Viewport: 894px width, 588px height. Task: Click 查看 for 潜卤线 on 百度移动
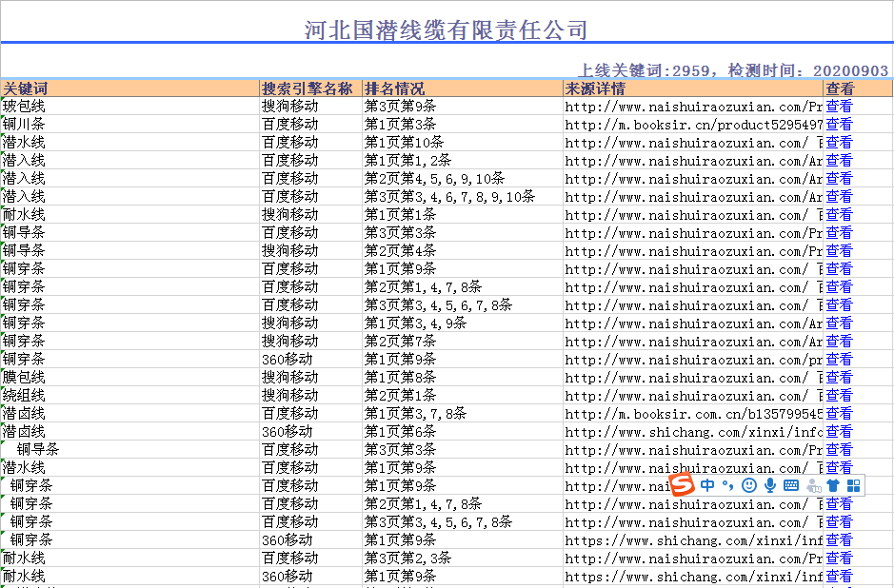839,414
